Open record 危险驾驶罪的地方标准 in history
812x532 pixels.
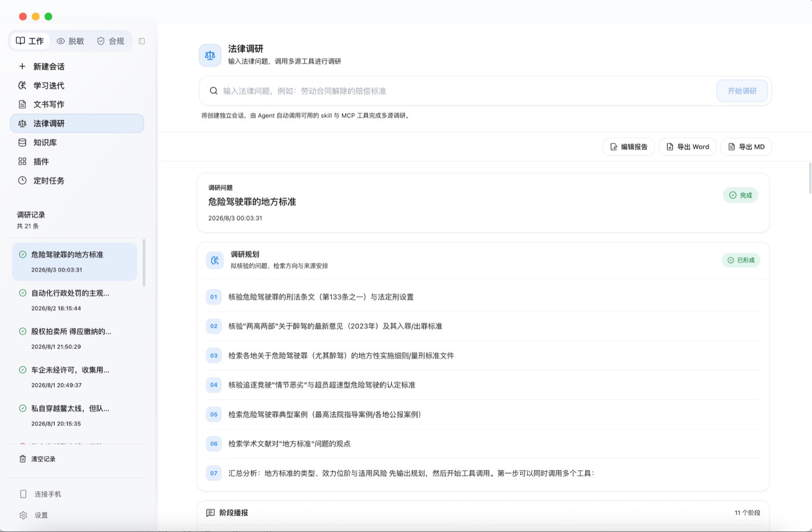click(75, 261)
